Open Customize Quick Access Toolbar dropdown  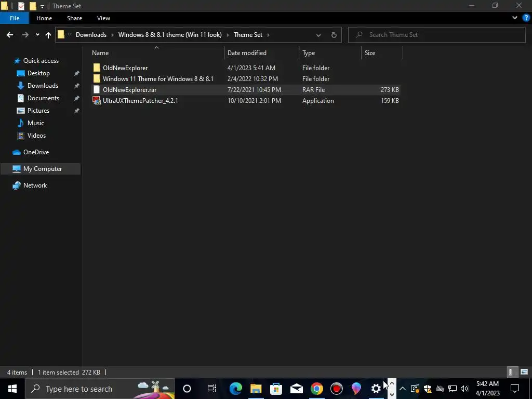pyautogui.click(x=42, y=6)
